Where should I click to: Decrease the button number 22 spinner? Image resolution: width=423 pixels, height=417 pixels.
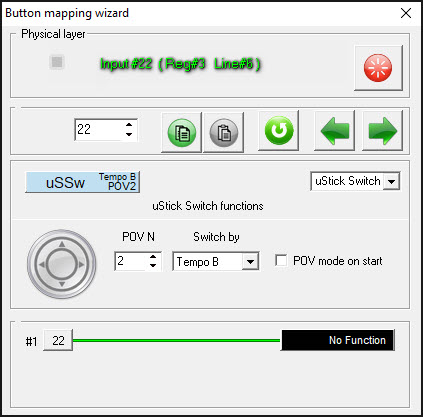(129, 134)
